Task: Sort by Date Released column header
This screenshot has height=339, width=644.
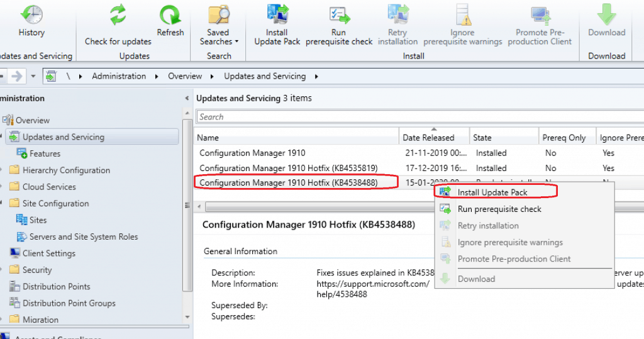Action: point(434,138)
